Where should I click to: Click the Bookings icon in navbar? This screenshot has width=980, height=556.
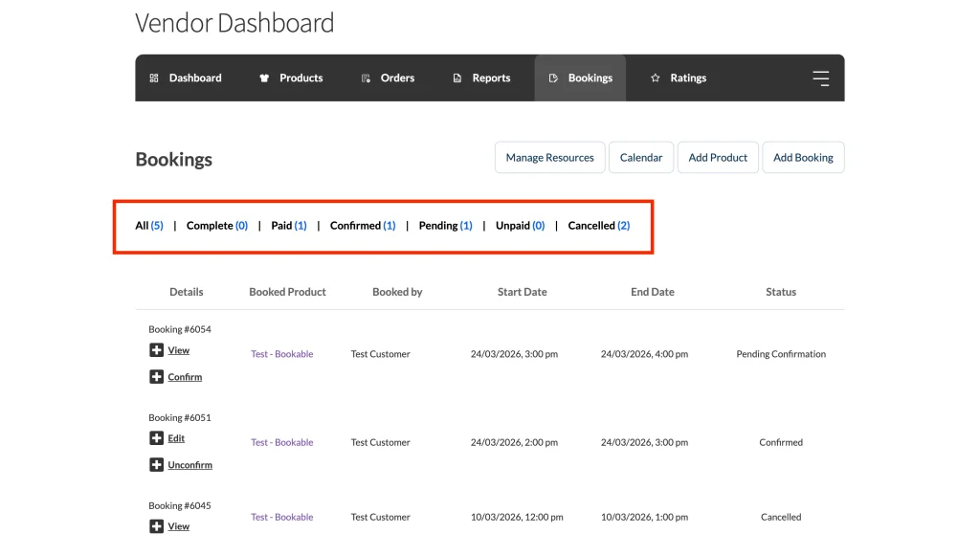[553, 78]
